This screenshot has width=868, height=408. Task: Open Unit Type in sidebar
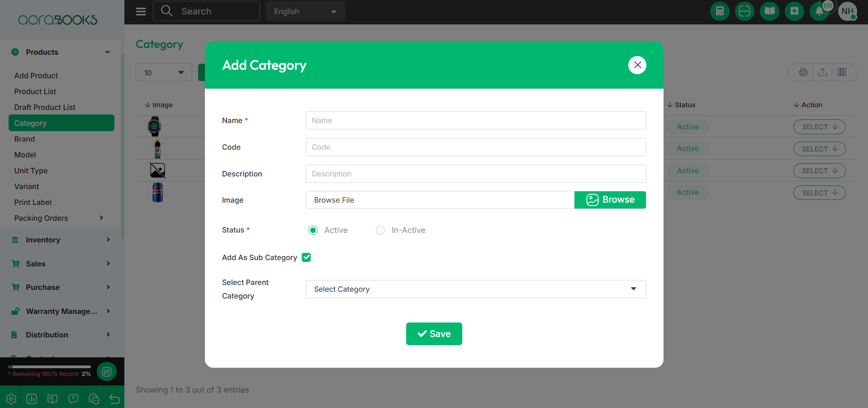(x=31, y=171)
